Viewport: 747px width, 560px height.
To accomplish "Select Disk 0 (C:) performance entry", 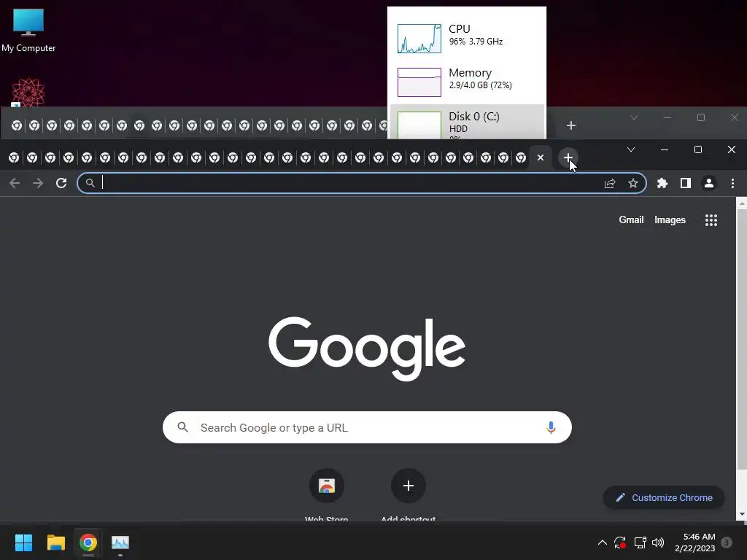I will [467, 122].
